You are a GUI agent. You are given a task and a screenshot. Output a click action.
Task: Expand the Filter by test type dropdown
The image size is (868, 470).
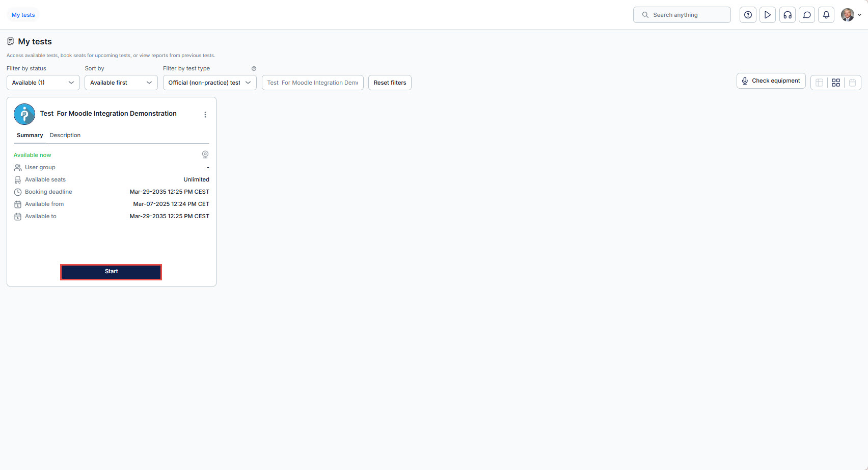(x=209, y=83)
